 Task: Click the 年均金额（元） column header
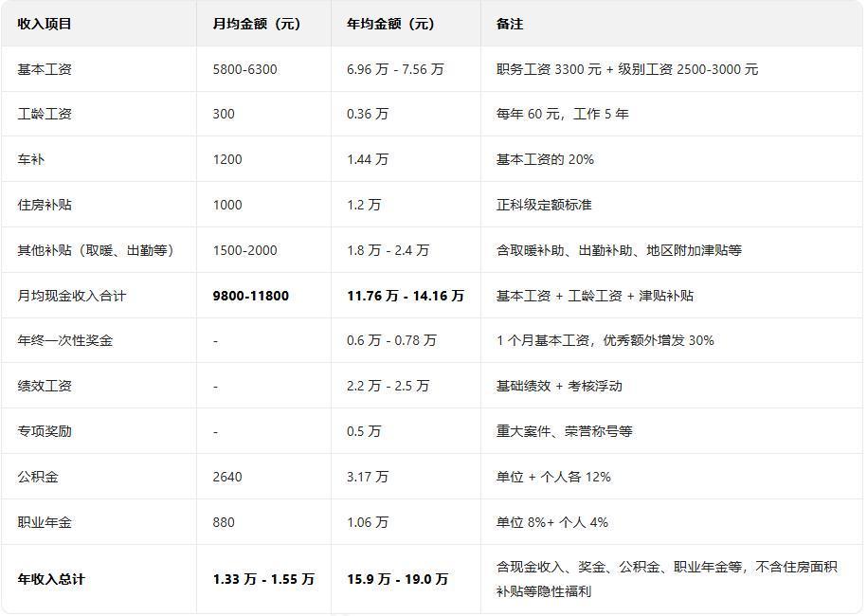pyautogui.click(x=391, y=24)
